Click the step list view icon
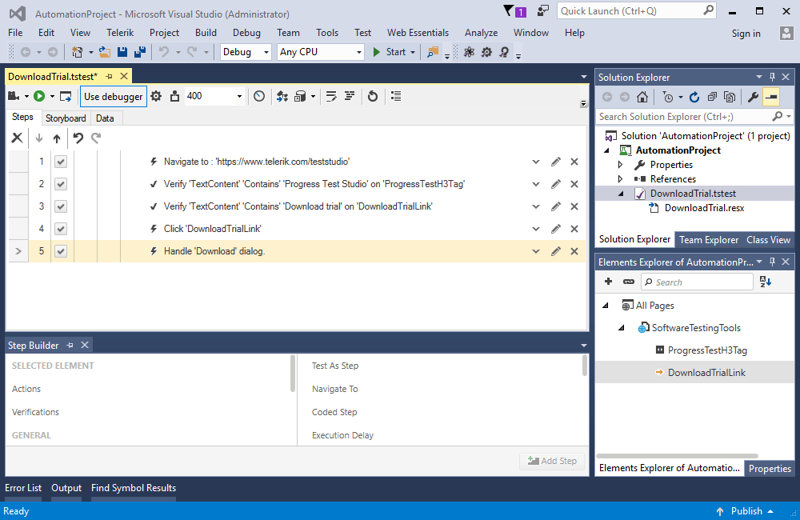The width and height of the screenshot is (800, 520). pos(396,96)
